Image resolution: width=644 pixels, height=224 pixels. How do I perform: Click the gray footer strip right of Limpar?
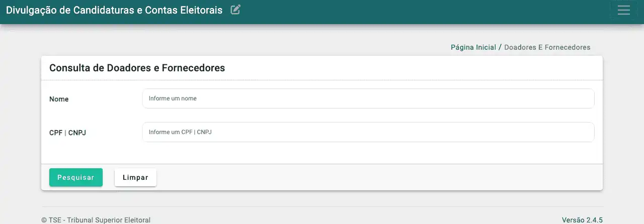click(377, 177)
